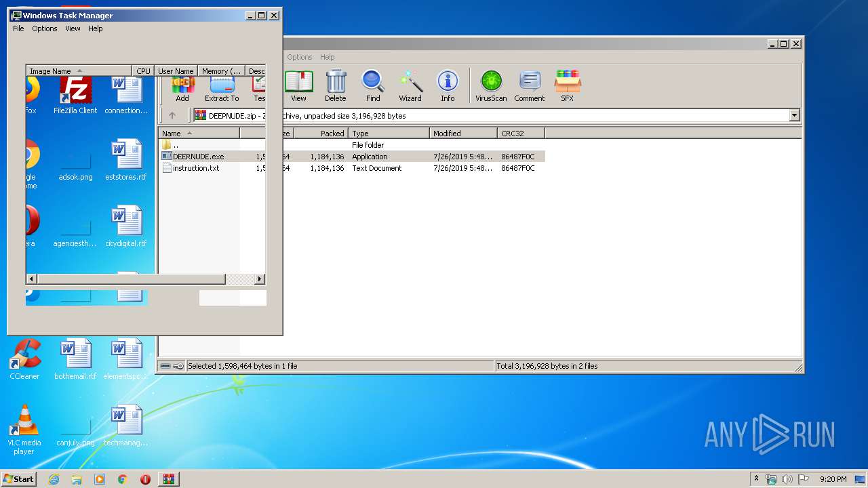Image resolution: width=868 pixels, height=488 pixels.
Task: Click Task Manager scrollbar left arrow
Action: [x=31, y=279]
